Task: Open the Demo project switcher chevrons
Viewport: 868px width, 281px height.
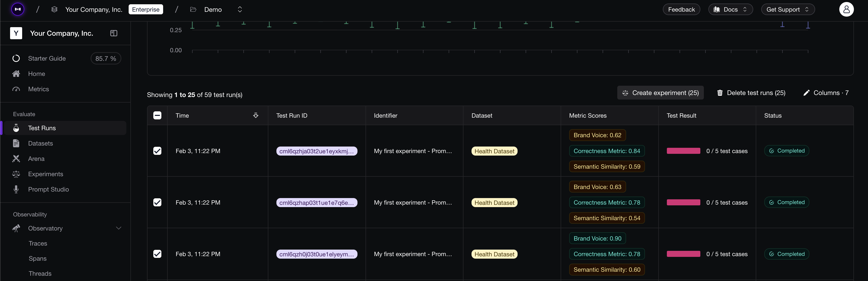Action: click(240, 9)
